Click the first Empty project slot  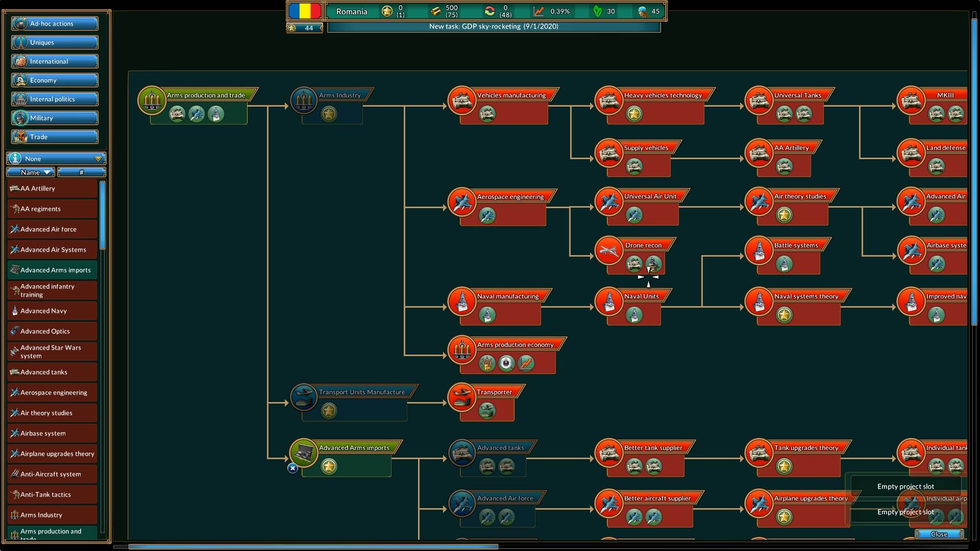click(905, 486)
